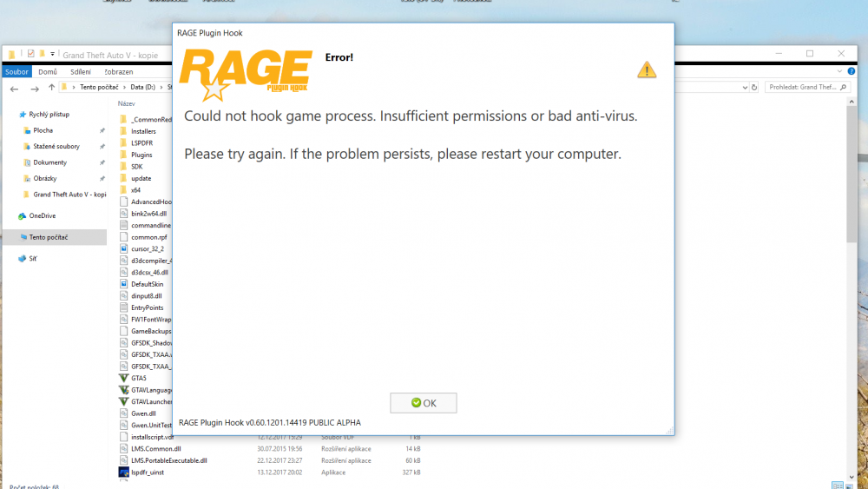Maximize the Explorer window
Image resolution: width=868 pixels, height=489 pixels.
tap(810, 54)
